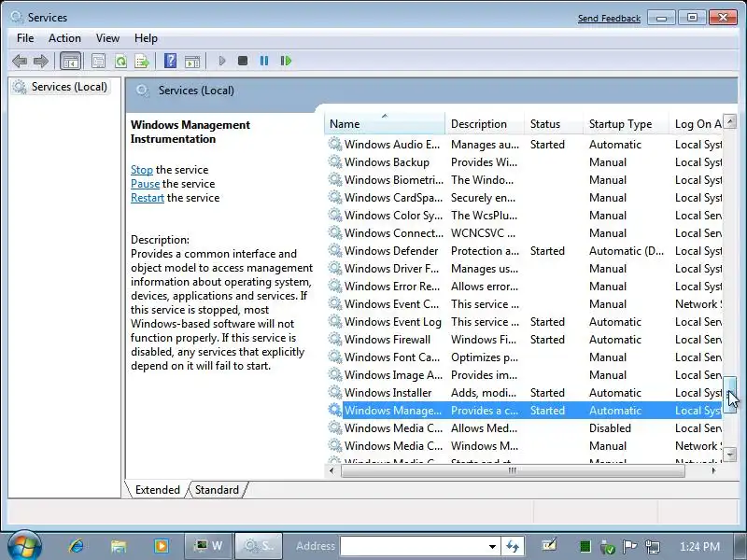Open Windows Media Player from the taskbar
The width and height of the screenshot is (747, 560).
161,546
